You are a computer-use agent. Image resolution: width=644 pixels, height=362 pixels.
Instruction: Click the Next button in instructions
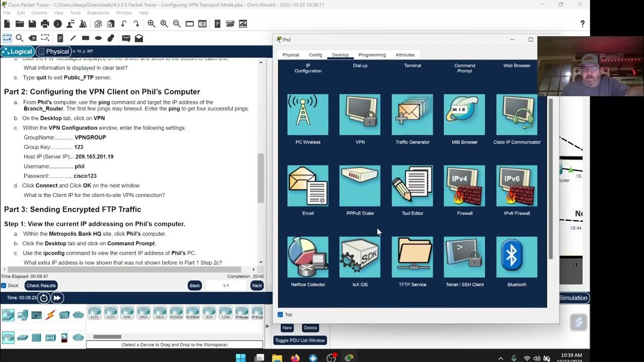point(257,286)
